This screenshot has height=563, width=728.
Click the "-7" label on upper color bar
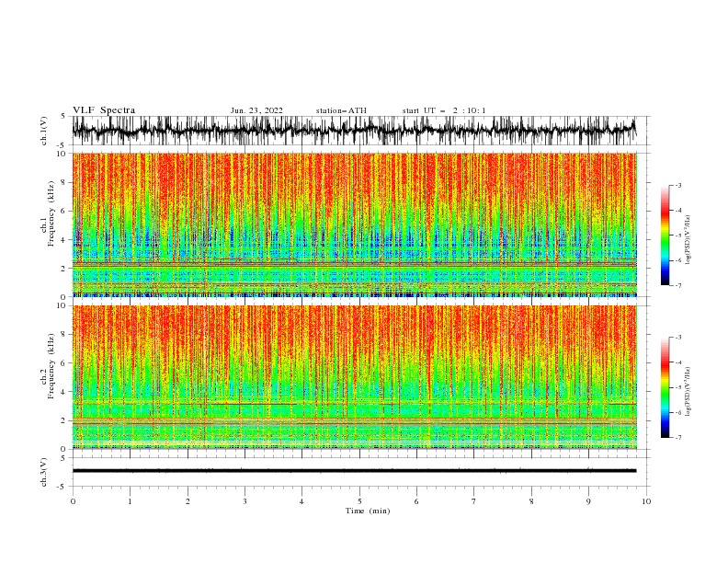click(x=677, y=285)
